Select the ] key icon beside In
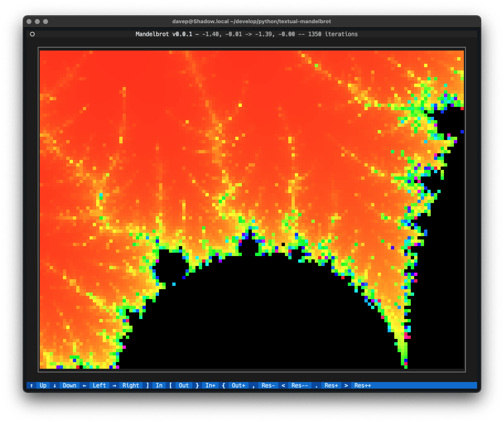 tap(147, 385)
